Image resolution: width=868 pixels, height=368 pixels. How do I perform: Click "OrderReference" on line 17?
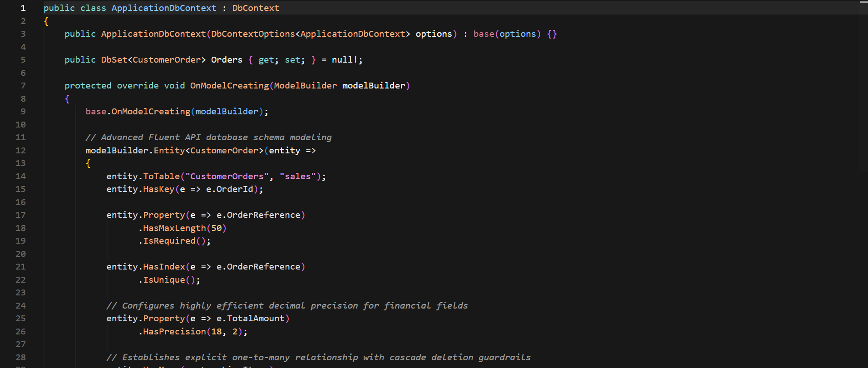tap(263, 215)
